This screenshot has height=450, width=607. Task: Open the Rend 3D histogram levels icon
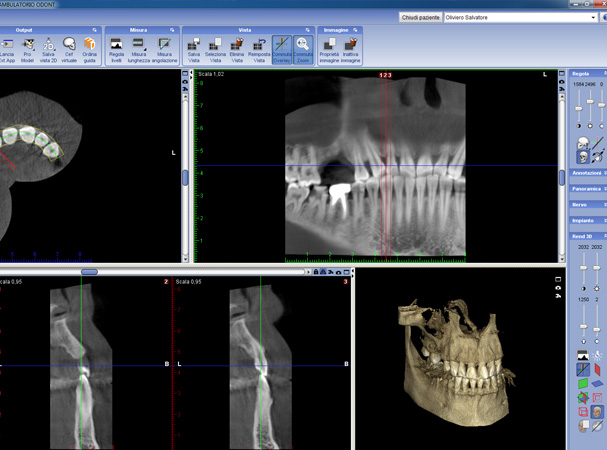(x=583, y=355)
